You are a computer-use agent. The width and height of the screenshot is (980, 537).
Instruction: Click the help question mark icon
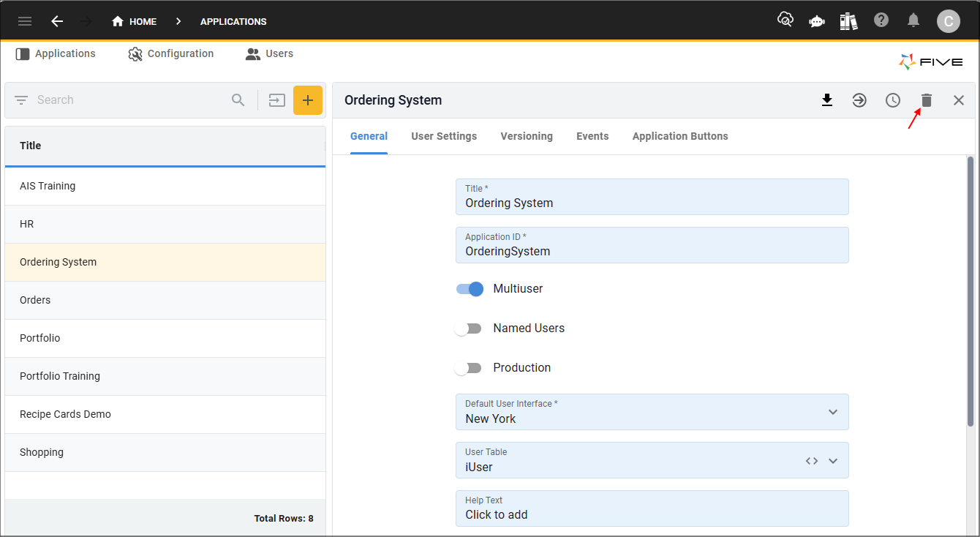click(x=881, y=20)
